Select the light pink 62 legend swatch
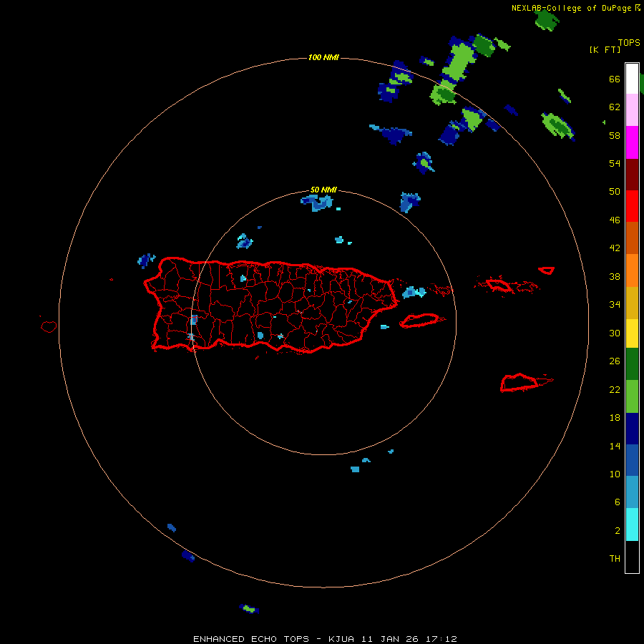This screenshot has height=644, width=644. pos(632,110)
